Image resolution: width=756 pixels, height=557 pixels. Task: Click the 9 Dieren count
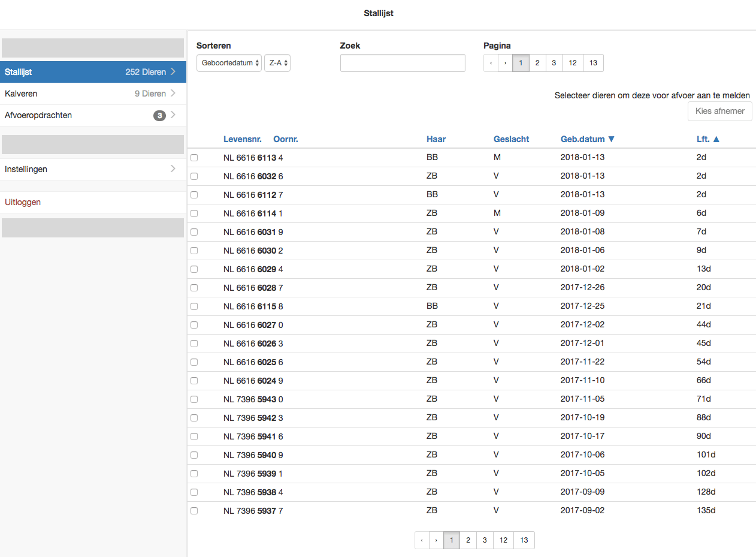click(x=150, y=94)
